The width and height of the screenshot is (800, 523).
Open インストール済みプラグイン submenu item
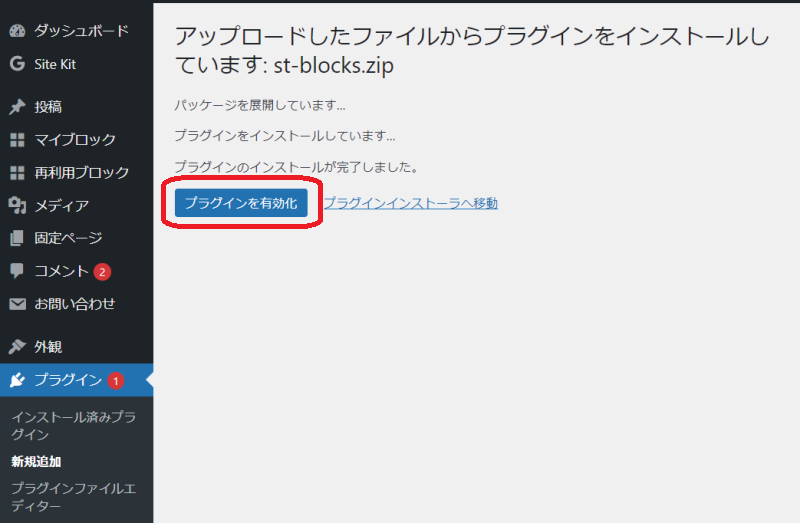coord(73,425)
